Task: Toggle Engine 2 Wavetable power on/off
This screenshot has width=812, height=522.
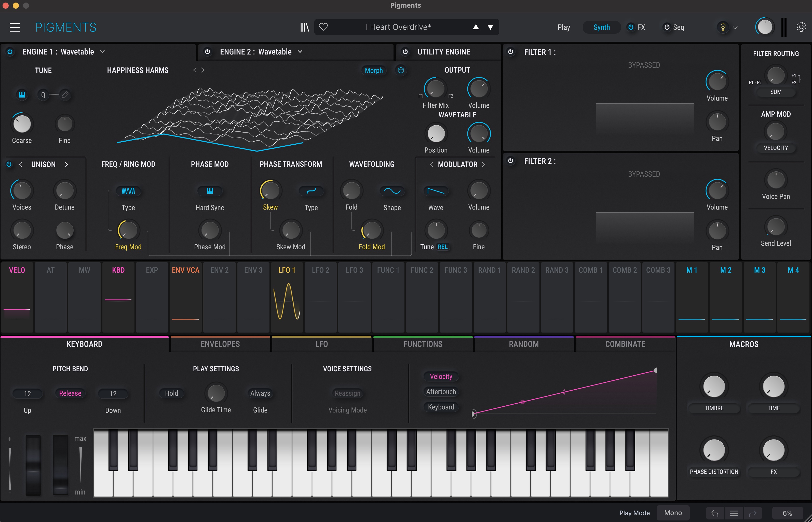Action: [208, 52]
